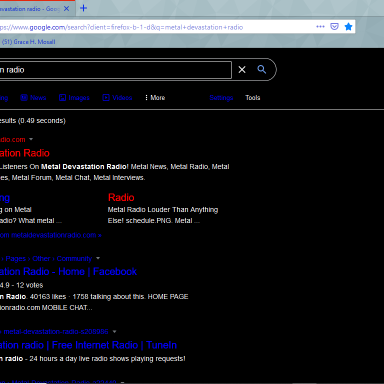Focus the Google search input field
Viewport: 384px width, 384px height.
click(x=115, y=70)
